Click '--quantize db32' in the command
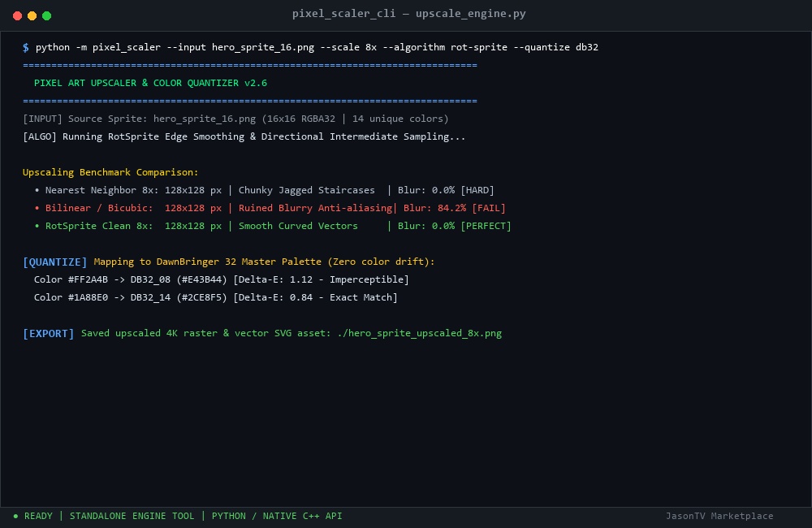This screenshot has height=528, width=812. [x=555, y=47]
